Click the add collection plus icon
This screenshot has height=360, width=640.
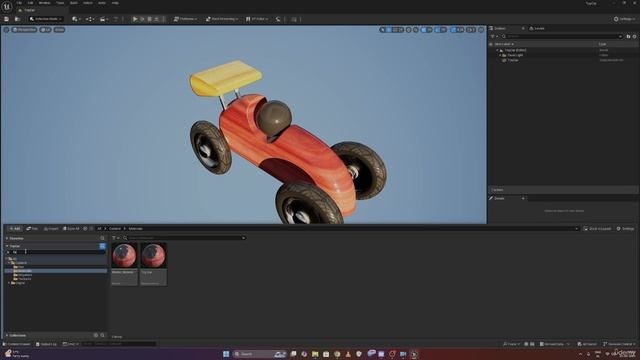click(96, 336)
